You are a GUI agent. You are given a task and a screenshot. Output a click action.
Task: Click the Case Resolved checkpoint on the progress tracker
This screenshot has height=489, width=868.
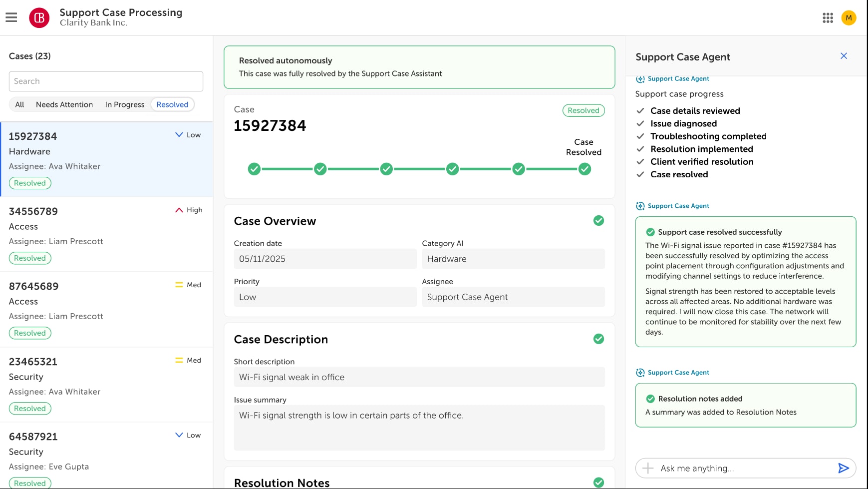tap(584, 169)
